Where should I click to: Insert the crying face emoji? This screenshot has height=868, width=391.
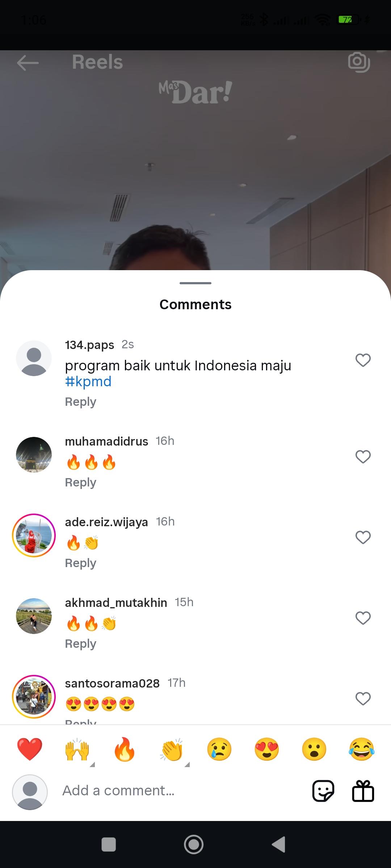(219, 749)
